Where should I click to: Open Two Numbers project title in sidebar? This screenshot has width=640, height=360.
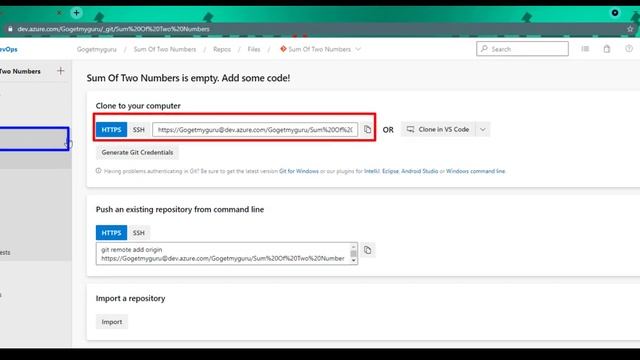(x=20, y=71)
